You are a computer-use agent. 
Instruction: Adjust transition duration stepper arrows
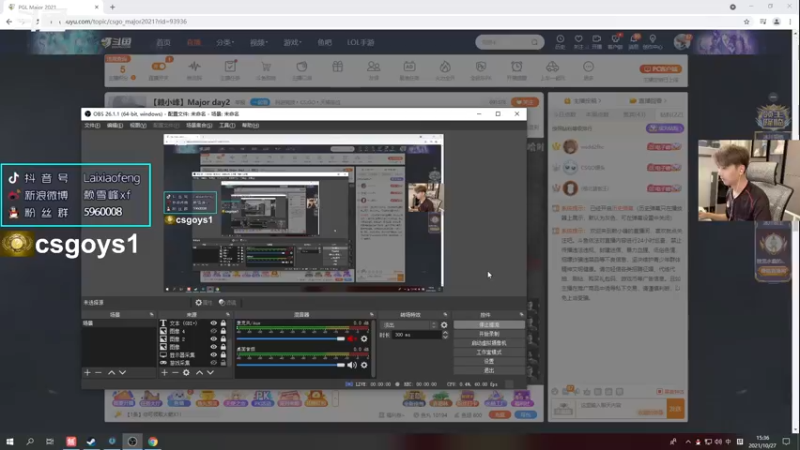tap(445, 335)
